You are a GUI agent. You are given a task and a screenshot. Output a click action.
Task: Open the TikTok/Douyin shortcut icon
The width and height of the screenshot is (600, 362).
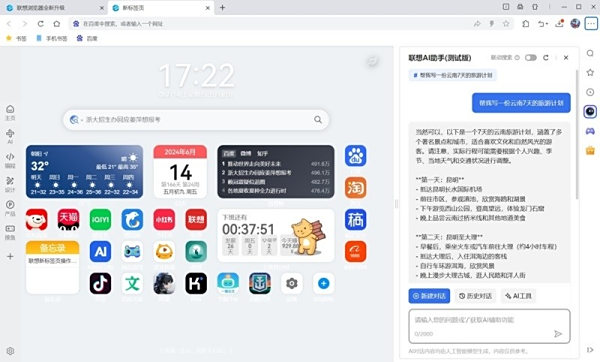[100, 284]
